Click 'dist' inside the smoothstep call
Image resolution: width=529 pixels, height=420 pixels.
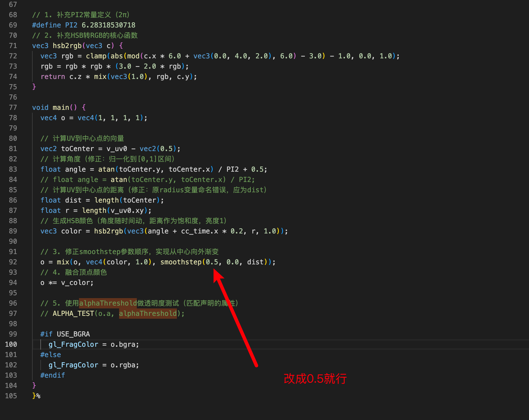255,262
